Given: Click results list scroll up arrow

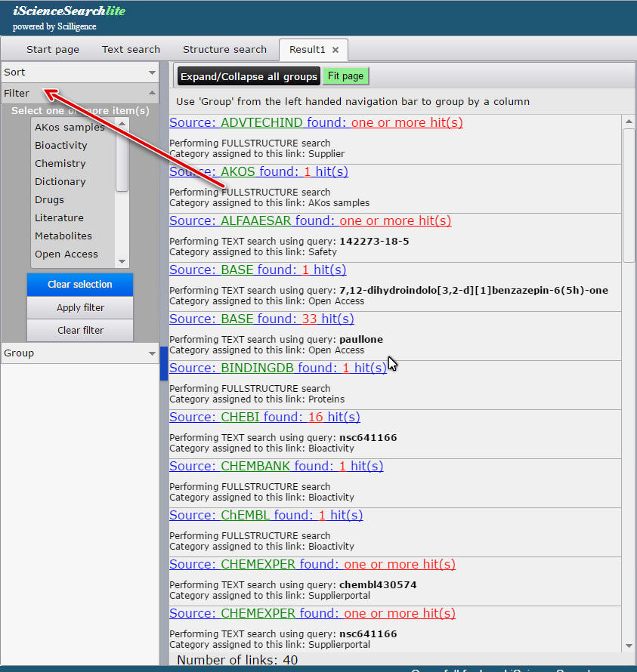Looking at the screenshot, I should [x=629, y=122].
